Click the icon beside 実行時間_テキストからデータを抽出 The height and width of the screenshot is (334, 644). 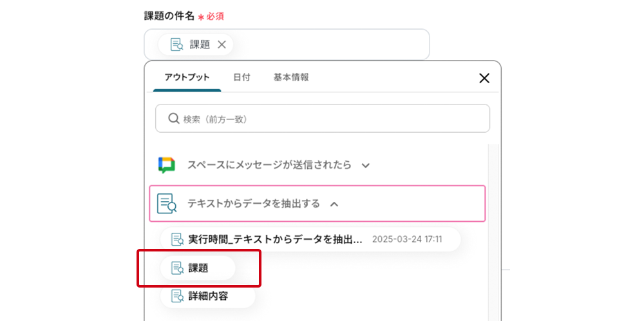[x=177, y=239]
